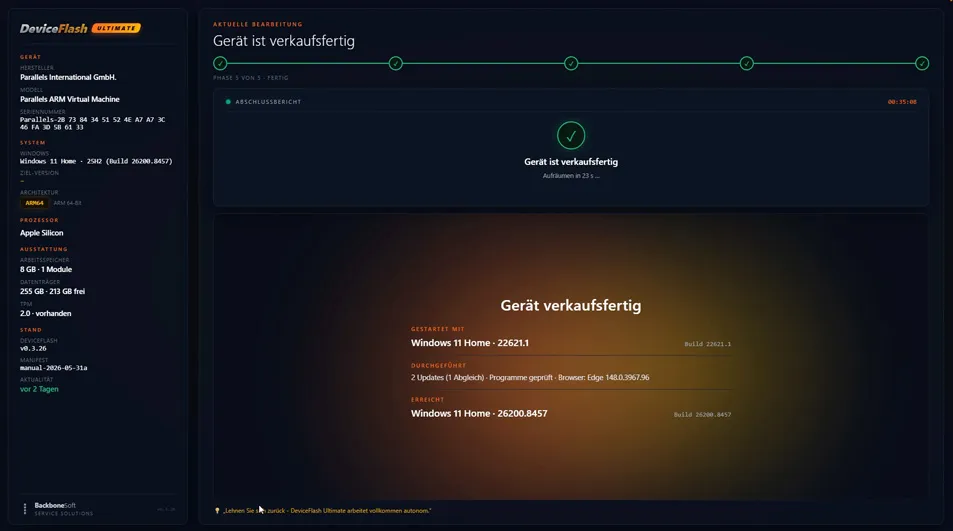Click the 'Gestartet mit' label
The width and height of the screenshot is (953, 531).
438,329
